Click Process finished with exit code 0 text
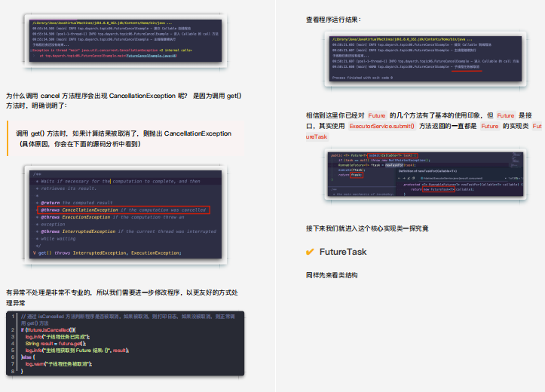Image resolution: width=545 pixels, height=392 pixels. click(x=363, y=78)
